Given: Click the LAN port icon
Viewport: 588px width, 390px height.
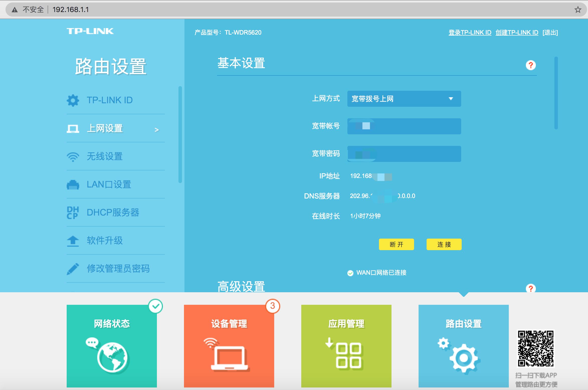Looking at the screenshot, I should click(x=73, y=185).
